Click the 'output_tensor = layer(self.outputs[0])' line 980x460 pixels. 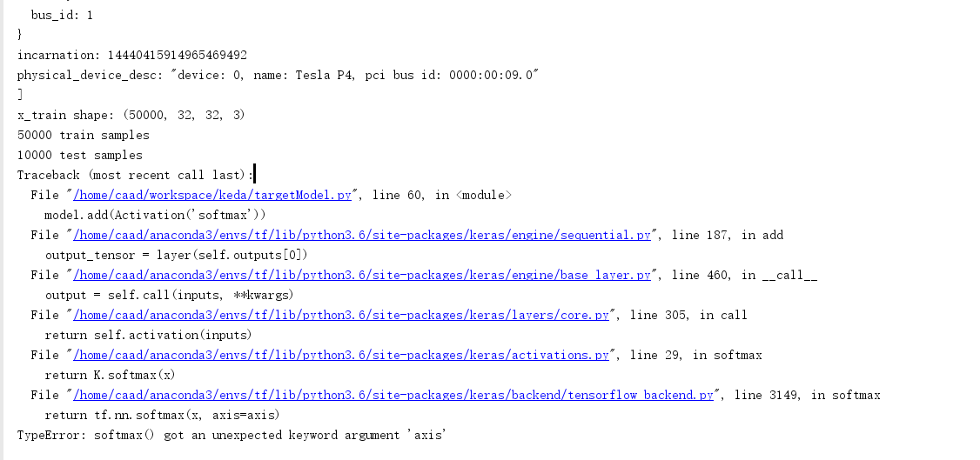pos(177,256)
